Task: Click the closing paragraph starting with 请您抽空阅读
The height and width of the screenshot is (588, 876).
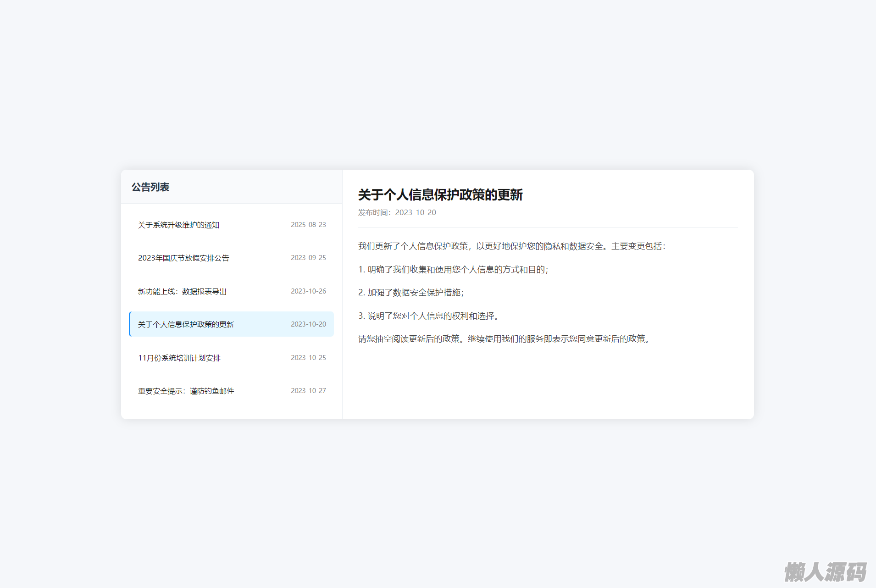Action: click(x=504, y=339)
